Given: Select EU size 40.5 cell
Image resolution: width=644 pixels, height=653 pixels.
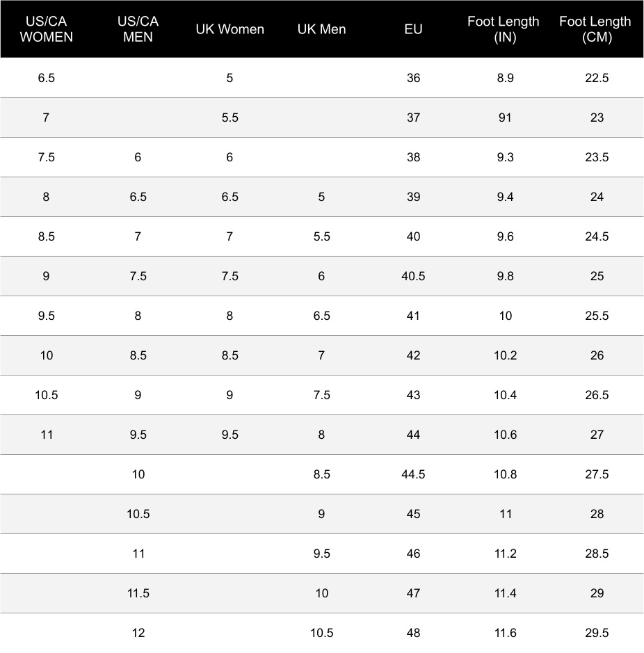Looking at the screenshot, I should pos(413,276).
